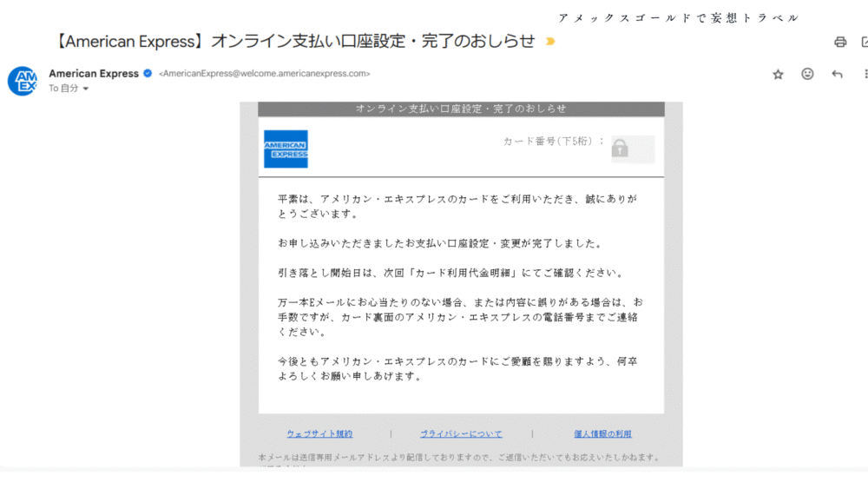Screen dimensions: 868x489
Task: Open the ウェブサイト規約 link
Action: (x=319, y=433)
